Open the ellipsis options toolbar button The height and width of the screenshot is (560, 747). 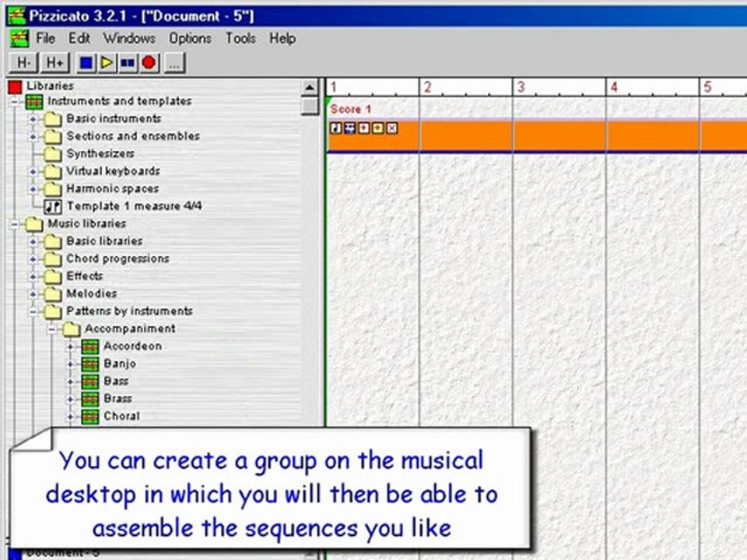[174, 63]
